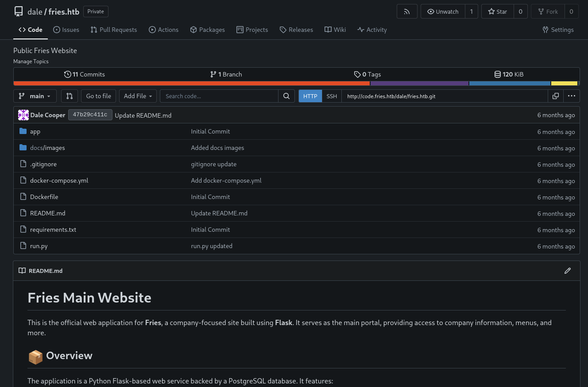Click the compare branches icon button

pos(70,96)
